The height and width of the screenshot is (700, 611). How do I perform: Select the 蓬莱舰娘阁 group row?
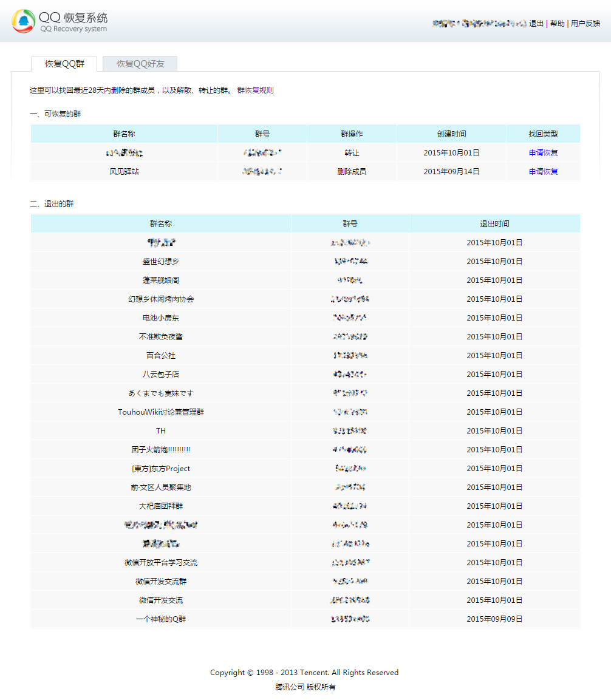305,280
